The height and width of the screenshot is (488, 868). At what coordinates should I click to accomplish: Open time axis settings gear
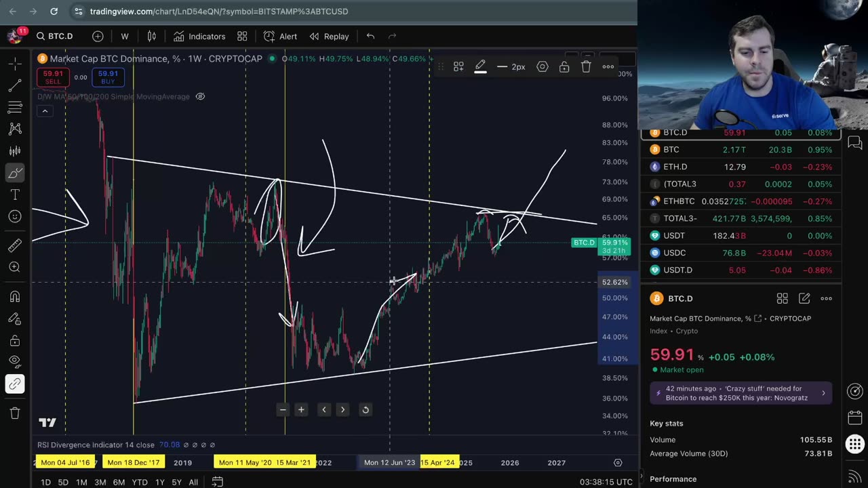pos(618,462)
